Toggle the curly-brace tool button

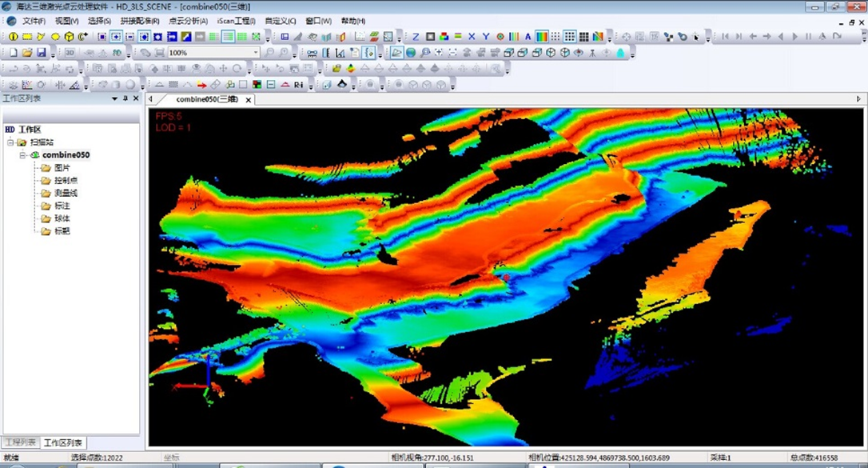pyautogui.click(x=368, y=53)
